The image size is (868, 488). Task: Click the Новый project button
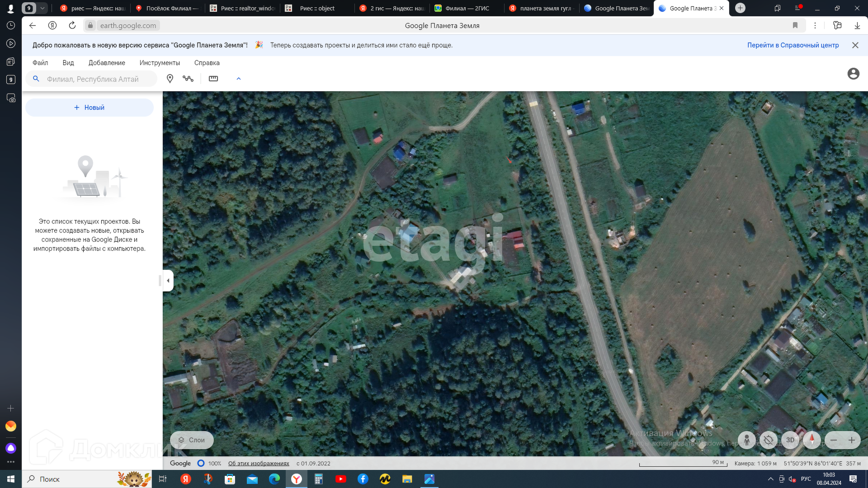tap(90, 108)
